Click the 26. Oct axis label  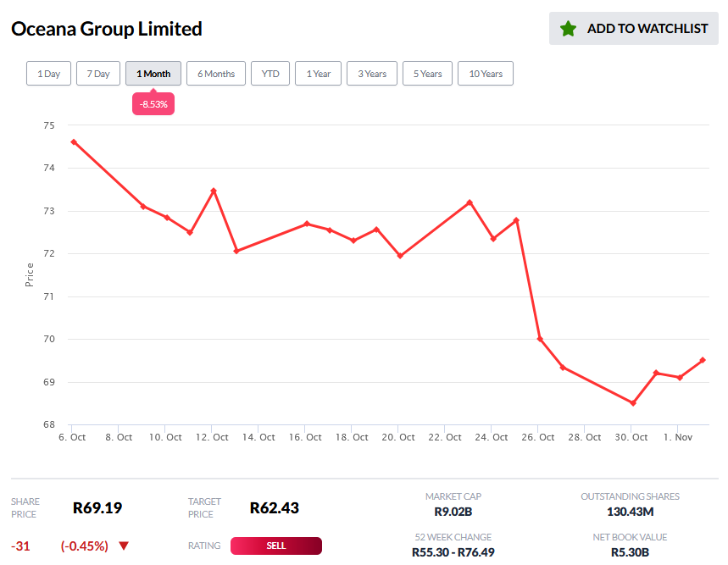(x=537, y=437)
